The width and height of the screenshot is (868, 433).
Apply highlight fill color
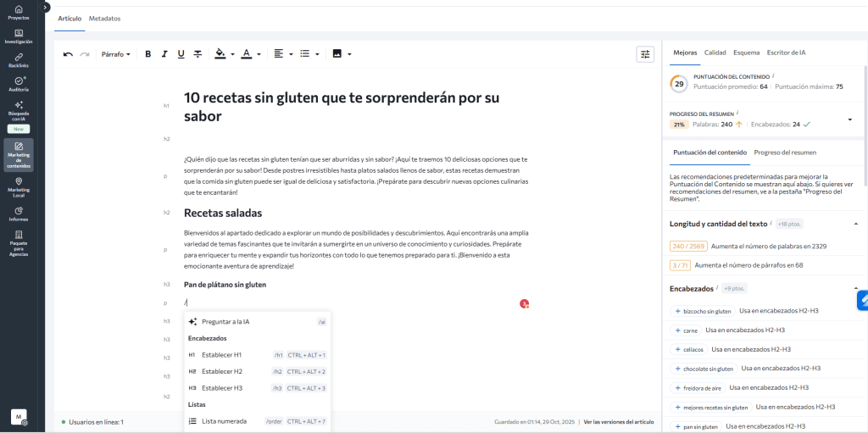click(x=220, y=54)
